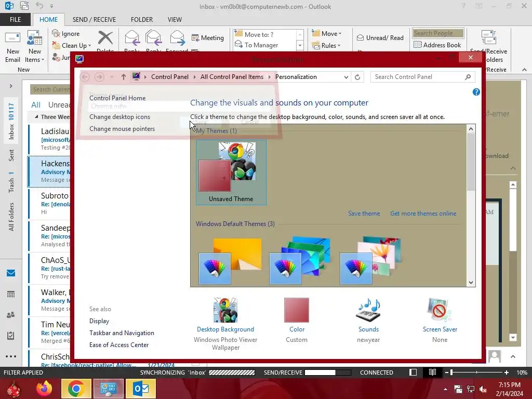532x399 pixels.
Task: Expand the Quick Steps gallery arrow
Action: point(300,45)
